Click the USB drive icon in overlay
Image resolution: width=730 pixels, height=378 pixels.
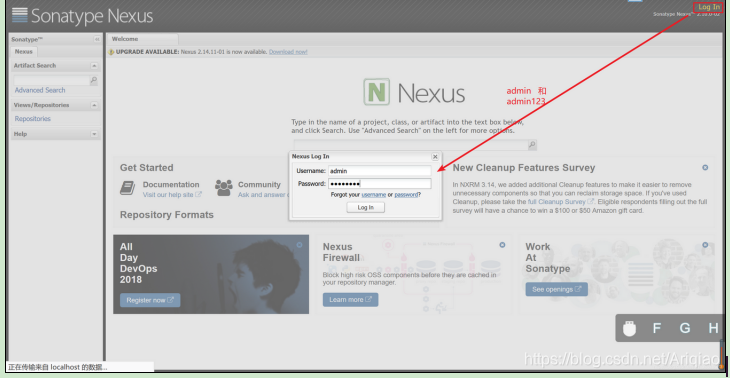pyautogui.click(x=629, y=328)
